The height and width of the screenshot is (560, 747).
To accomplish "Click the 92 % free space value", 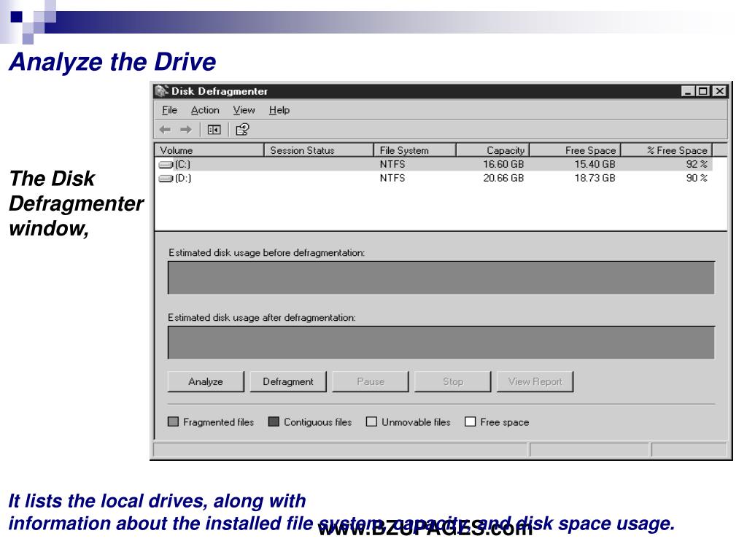I will (697, 164).
